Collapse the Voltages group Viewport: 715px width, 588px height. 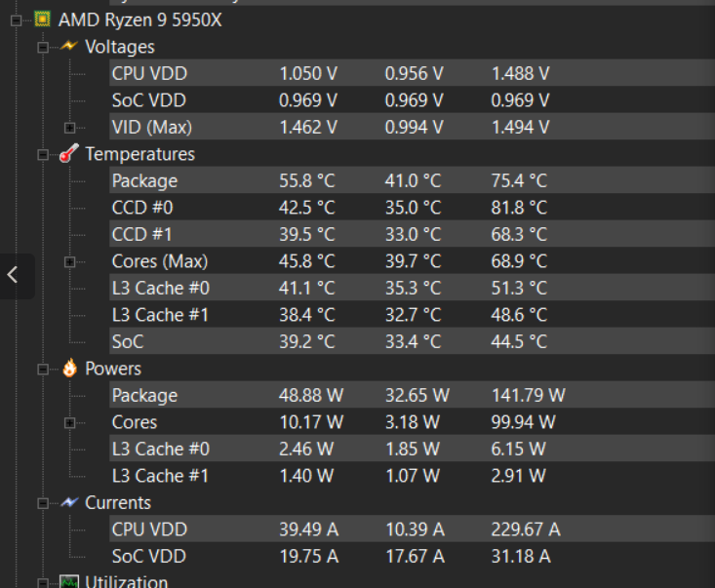point(43,48)
